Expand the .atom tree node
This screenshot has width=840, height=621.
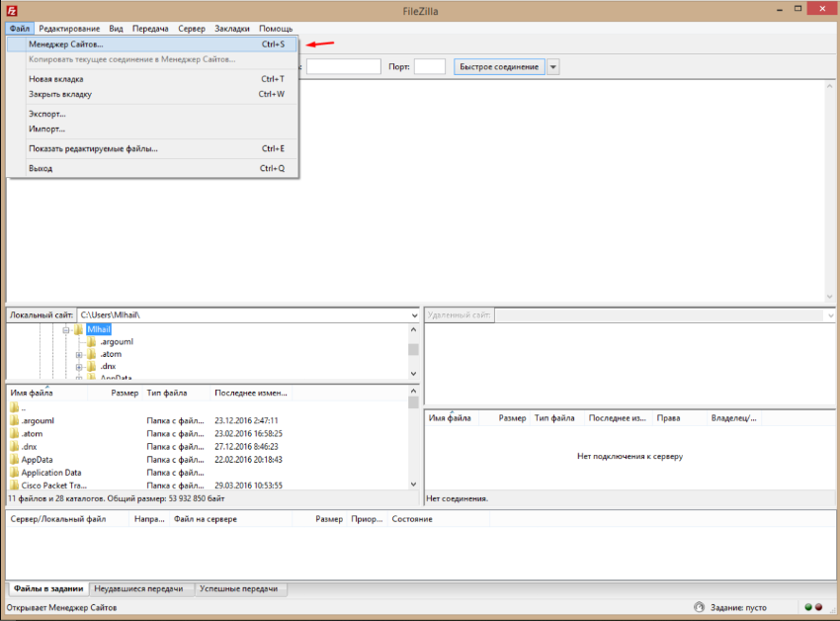tap(79, 354)
